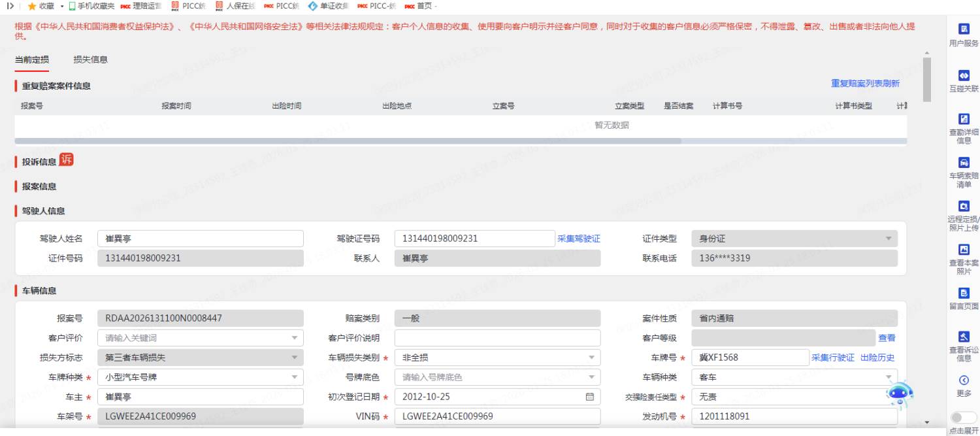The height and width of the screenshot is (436, 980).
Task: Open the robot assistant chat icon
Action: point(900,394)
